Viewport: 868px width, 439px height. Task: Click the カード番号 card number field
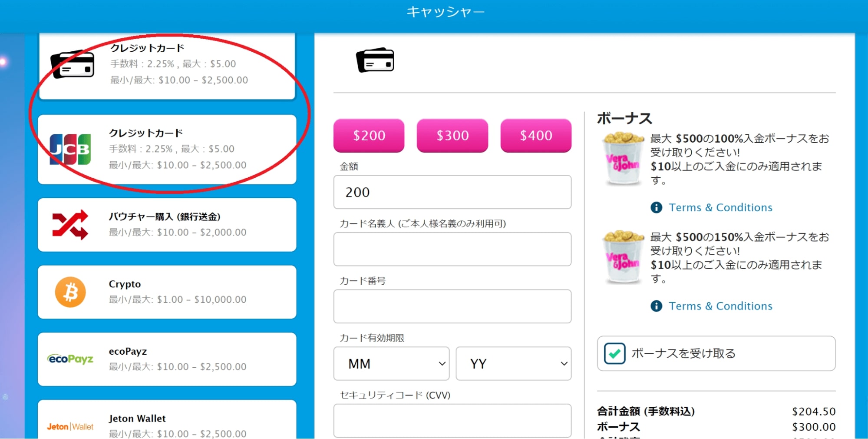pyautogui.click(x=452, y=306)
